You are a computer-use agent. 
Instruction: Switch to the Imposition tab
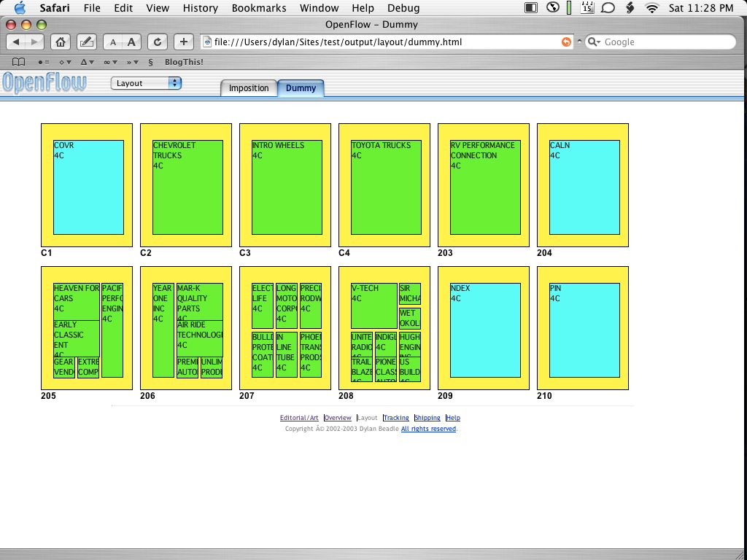pos(249,88)
